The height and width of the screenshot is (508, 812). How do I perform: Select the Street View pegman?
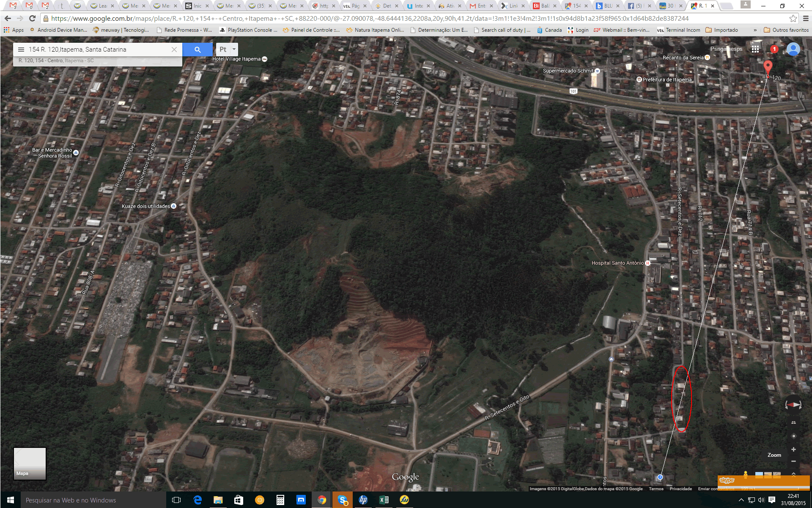(x=746, y=475)
